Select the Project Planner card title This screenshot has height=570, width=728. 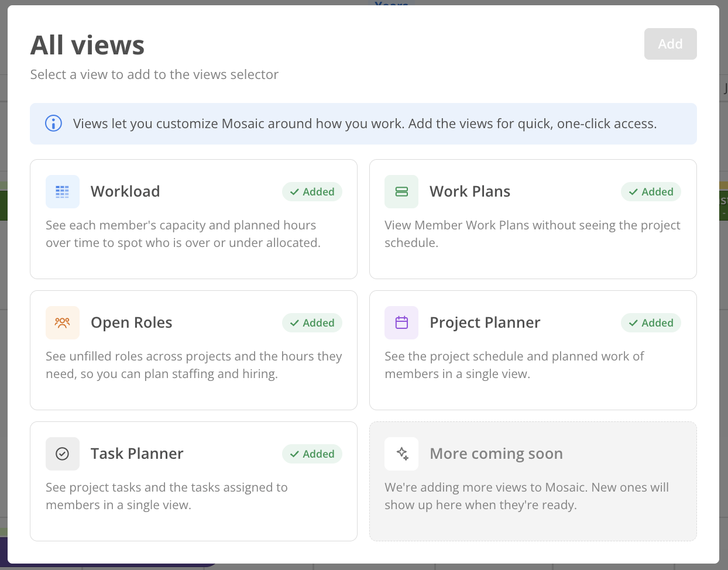coord(485,322)
